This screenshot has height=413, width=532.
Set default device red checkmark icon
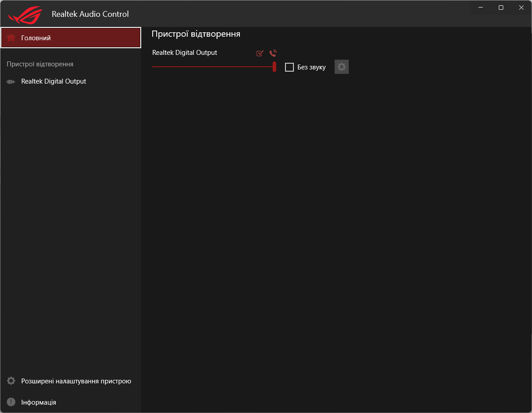260,53
